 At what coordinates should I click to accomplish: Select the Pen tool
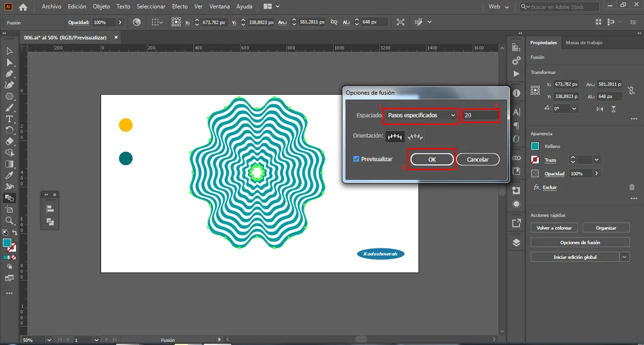pyautogui.click(x=9, y=74)
